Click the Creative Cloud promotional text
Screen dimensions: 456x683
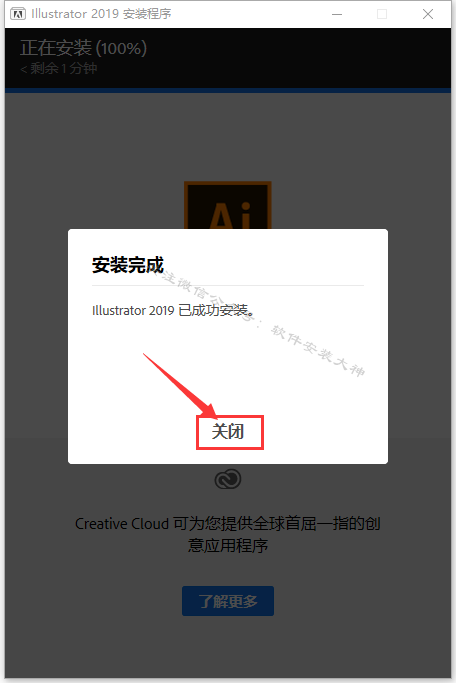[228, 534]
